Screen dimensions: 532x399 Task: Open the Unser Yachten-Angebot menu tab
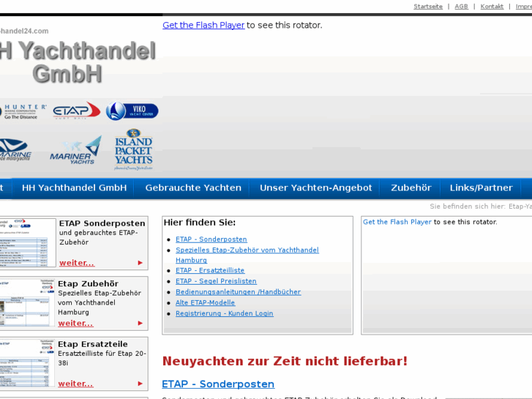click(x=315, y=187)
